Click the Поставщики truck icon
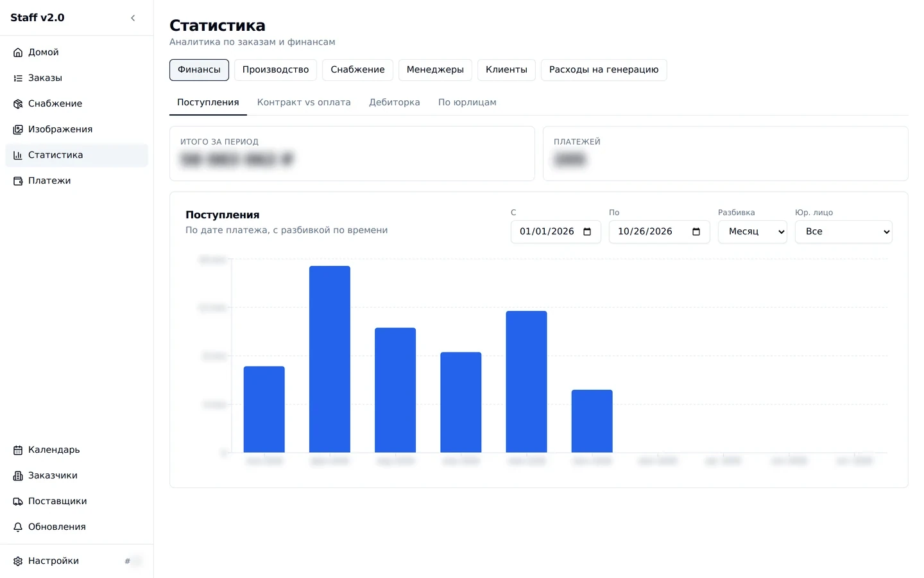This screenshot has height=578, width=924. [x=18, y=502]
